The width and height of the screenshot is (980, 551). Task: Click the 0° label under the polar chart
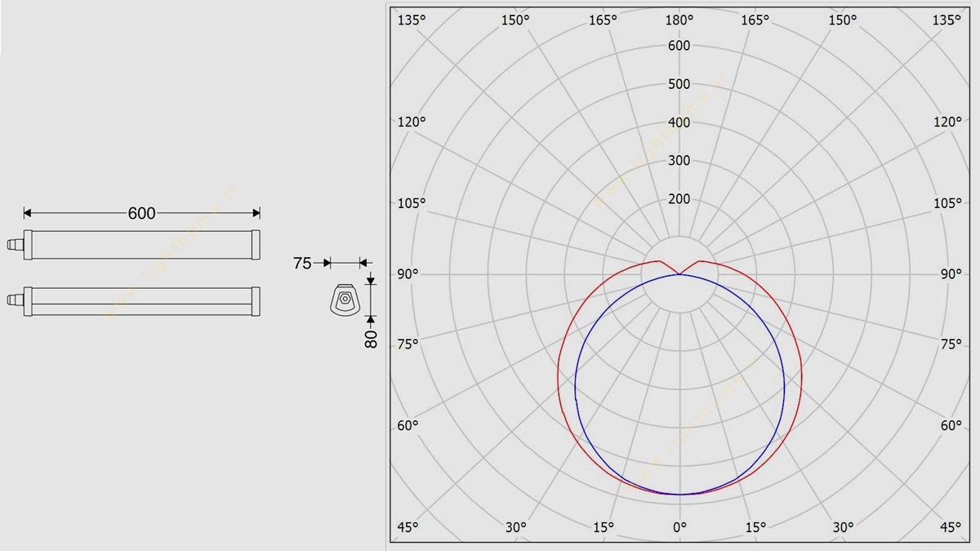click(679, 527)
